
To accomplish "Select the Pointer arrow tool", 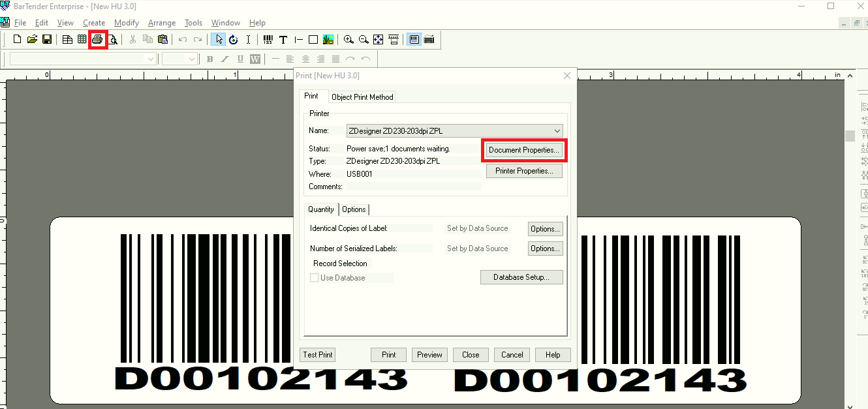I will pos(219,40).
